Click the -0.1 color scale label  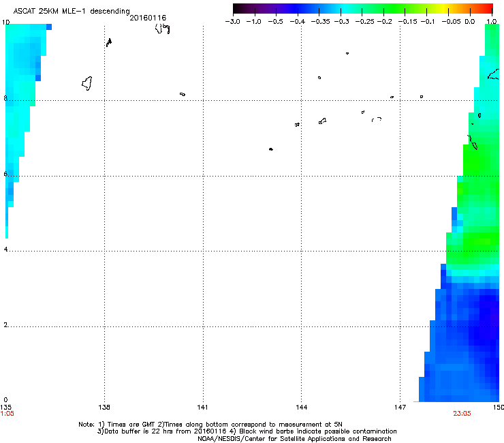pyautogui.click(x=428, y=22)
